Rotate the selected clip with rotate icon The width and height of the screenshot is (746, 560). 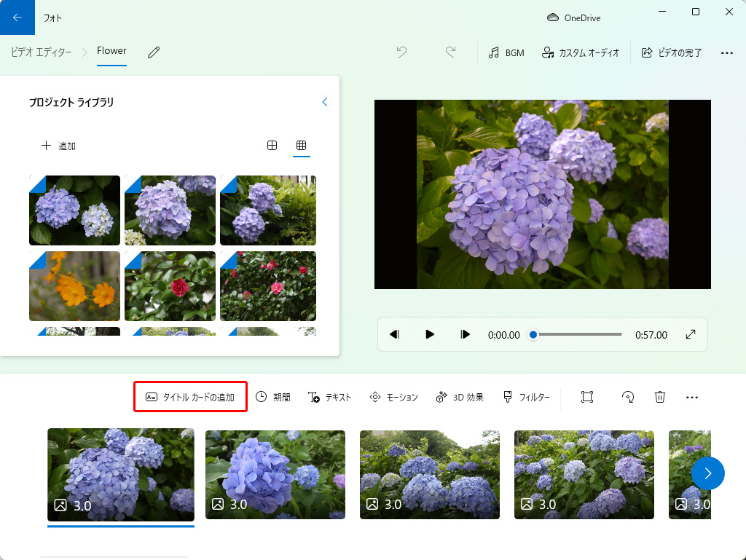[x=627, y=397]
